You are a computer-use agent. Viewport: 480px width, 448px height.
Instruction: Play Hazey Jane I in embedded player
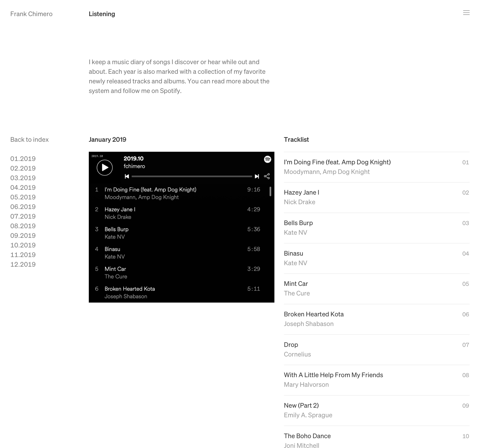pyautogui.click(x=177, y=213)
